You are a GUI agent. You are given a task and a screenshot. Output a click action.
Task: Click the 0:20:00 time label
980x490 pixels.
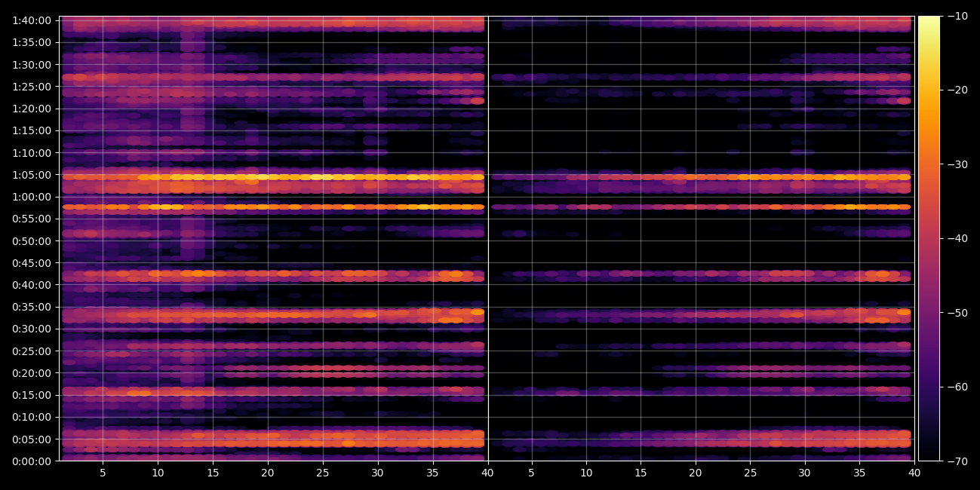32,373
